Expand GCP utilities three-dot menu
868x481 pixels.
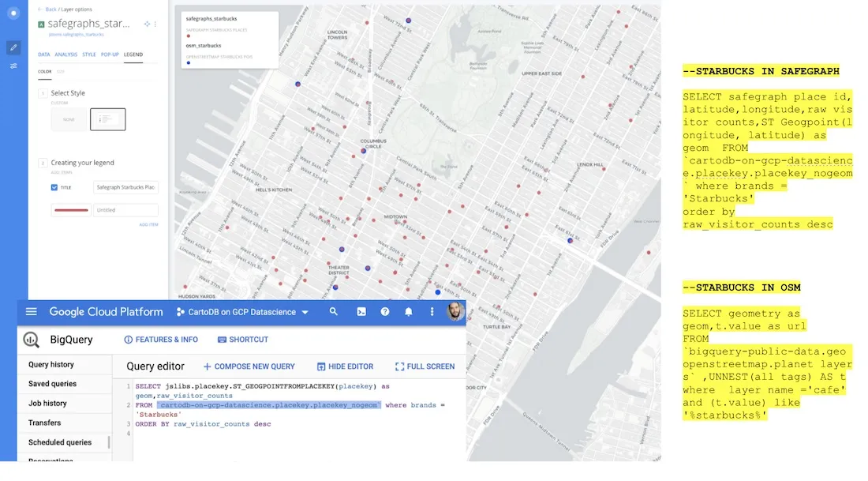click(x=432, y=311)
